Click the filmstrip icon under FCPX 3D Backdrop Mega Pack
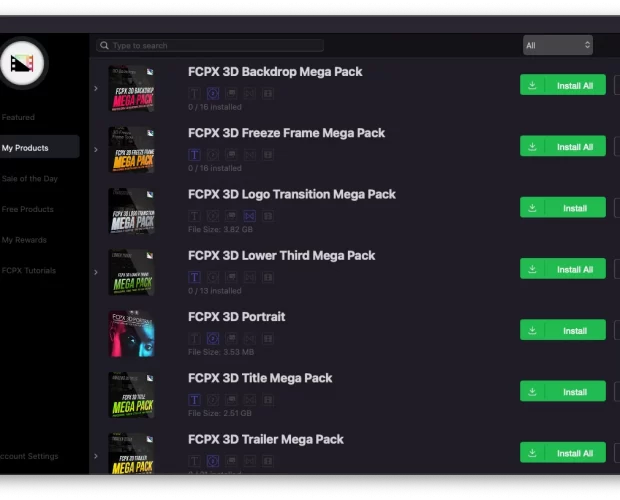 [268, 94]
